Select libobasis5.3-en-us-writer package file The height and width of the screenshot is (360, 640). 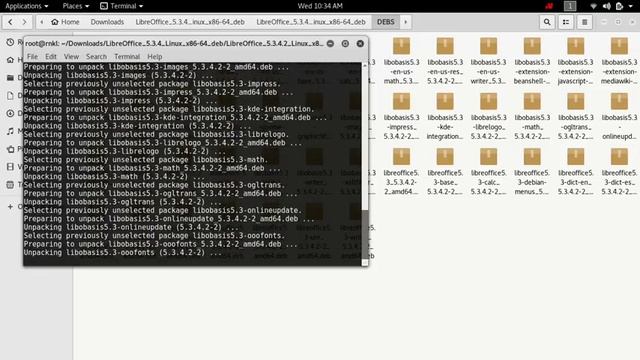[x=489, y=61]
